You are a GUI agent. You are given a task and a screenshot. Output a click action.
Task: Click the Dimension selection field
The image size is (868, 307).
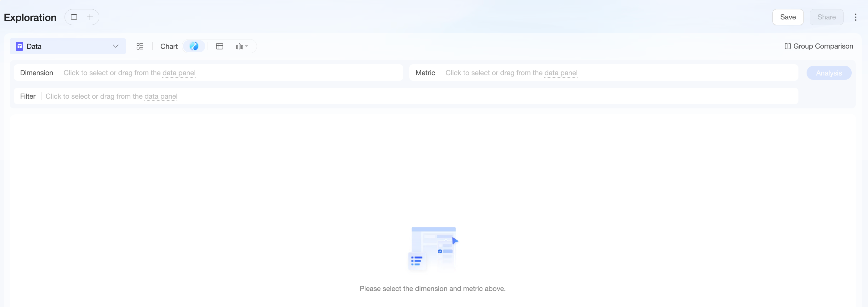click(x=208, y=73)
